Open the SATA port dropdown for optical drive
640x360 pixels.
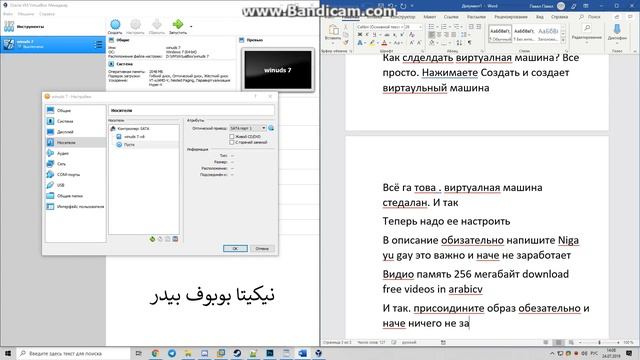[x=248, y=128]
